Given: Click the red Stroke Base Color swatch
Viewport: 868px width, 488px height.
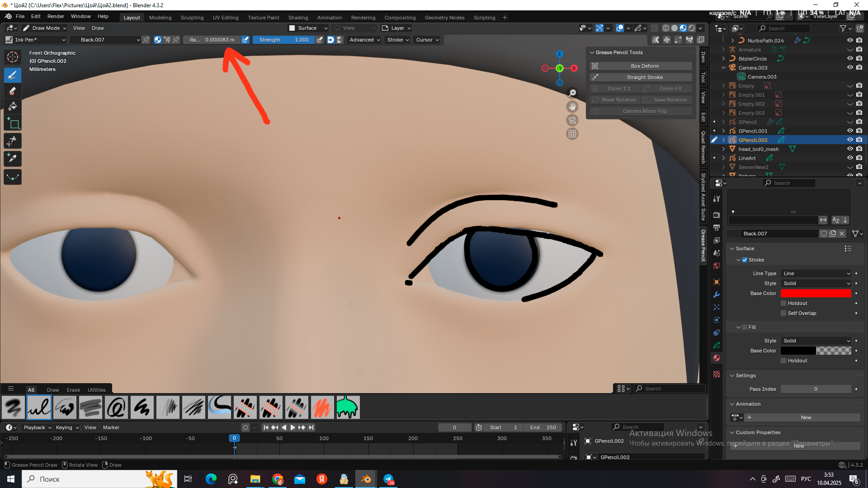Looking at the screenshot, I should (x=816, y=293).
